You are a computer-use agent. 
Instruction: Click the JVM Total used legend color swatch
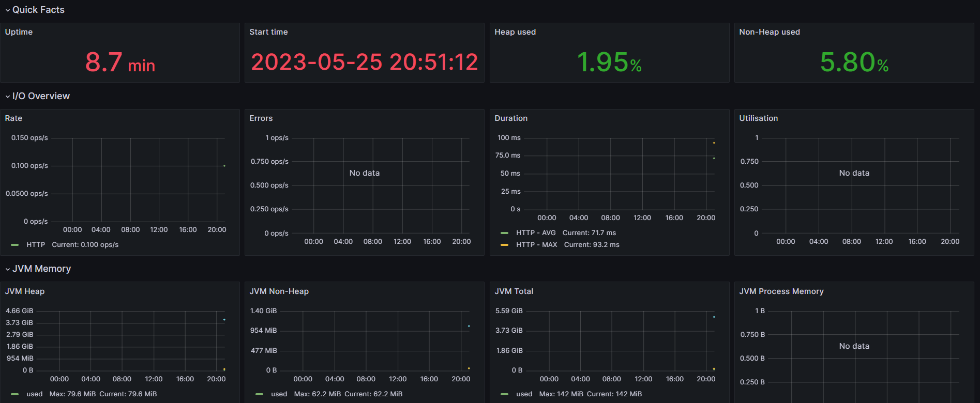[x=505, y=394]
